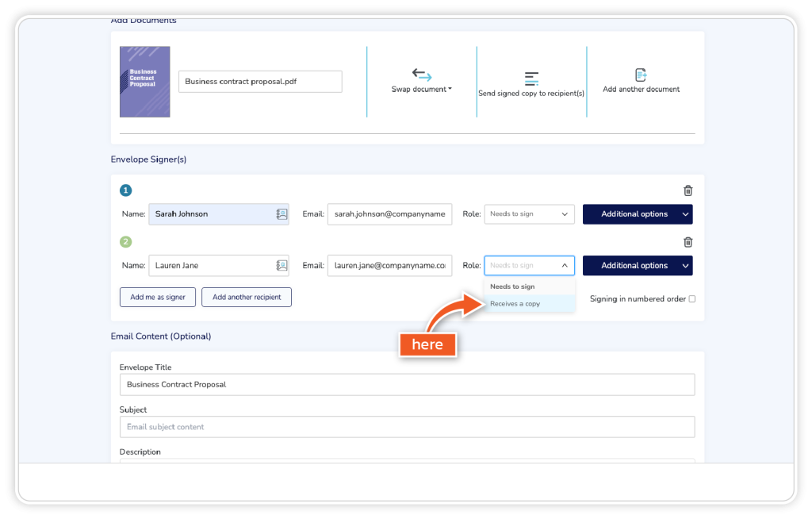Click 'Add another recipient' button

tap(247, 298)
